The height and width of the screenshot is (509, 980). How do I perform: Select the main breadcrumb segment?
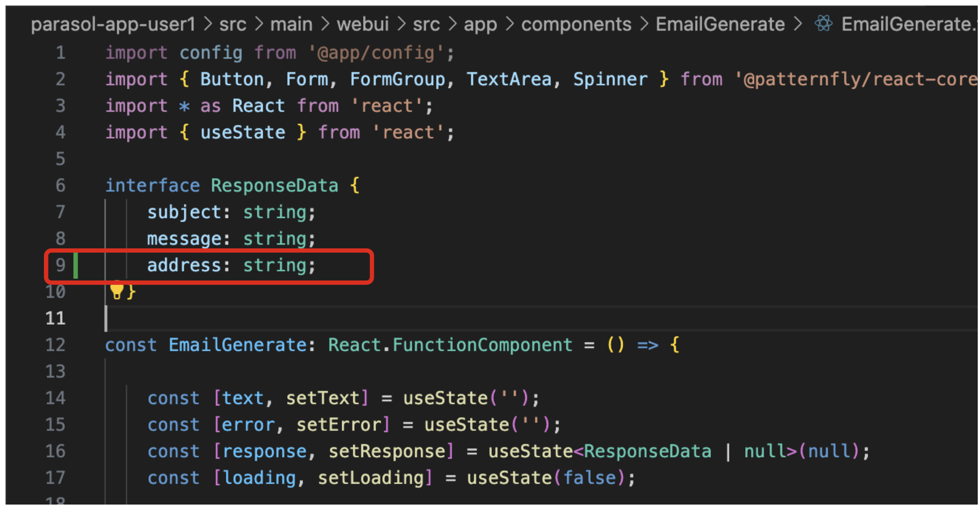291,24
